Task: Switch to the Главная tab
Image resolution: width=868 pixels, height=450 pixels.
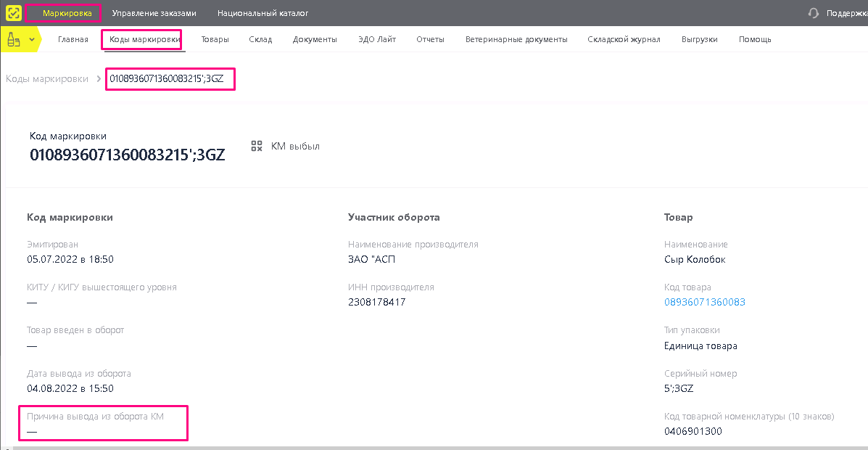Action: 73,39
